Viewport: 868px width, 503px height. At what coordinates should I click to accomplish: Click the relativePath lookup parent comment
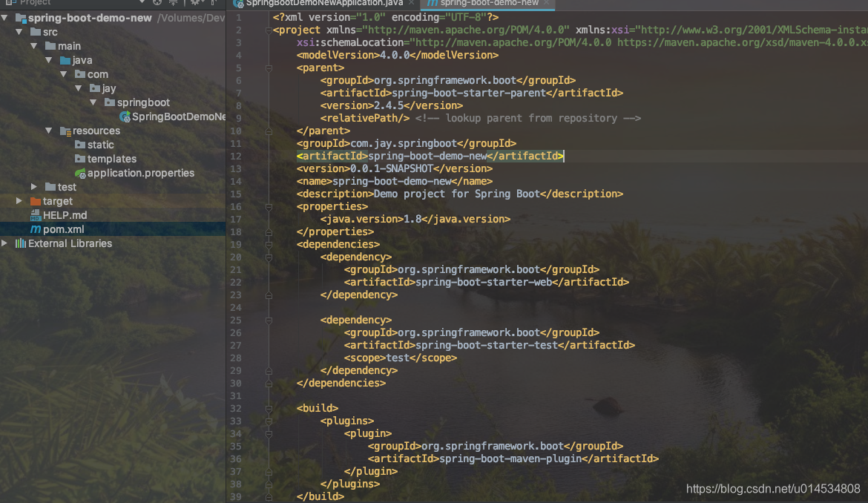[528, 119]
